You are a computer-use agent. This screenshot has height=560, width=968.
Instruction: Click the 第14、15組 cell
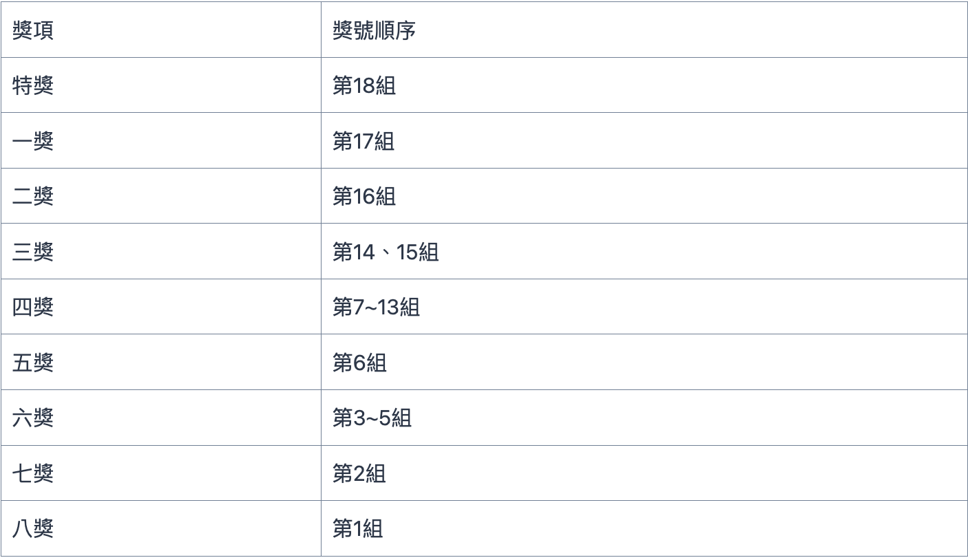[644, 251]
